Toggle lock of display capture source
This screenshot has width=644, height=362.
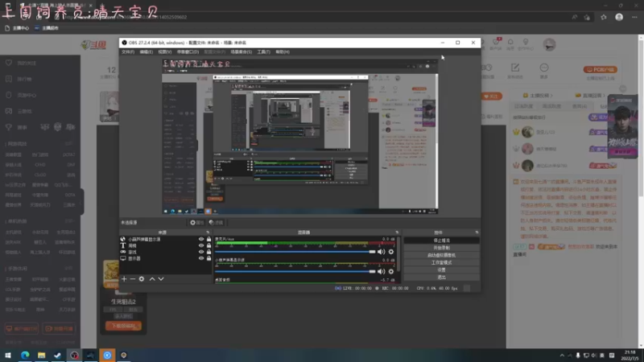208,258
